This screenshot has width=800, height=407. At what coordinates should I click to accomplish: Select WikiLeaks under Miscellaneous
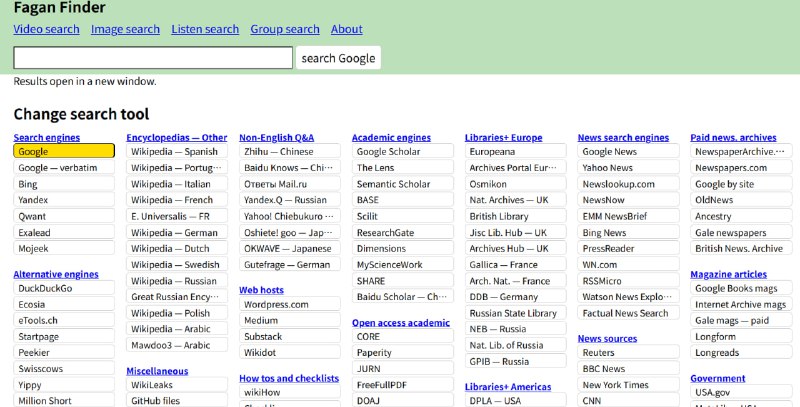(176, 385)
